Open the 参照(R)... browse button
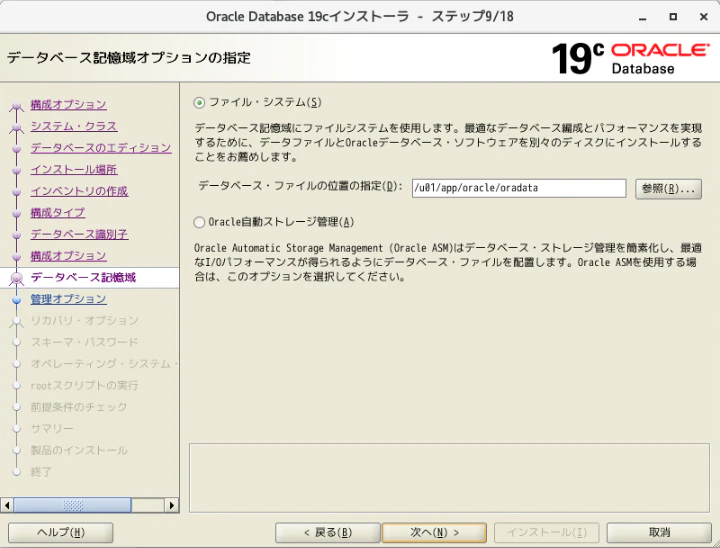Viewport: 720px width, 548px height. (x=668, y=189)
